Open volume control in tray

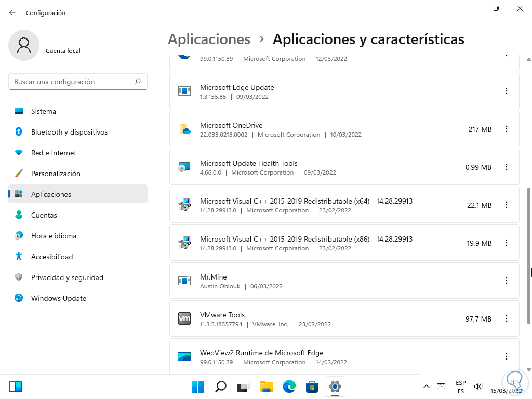(478, 387)
